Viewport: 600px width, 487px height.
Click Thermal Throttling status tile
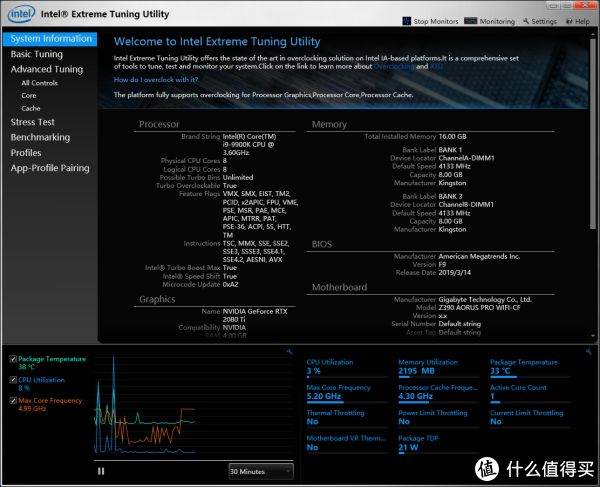(x=347, y=418)
